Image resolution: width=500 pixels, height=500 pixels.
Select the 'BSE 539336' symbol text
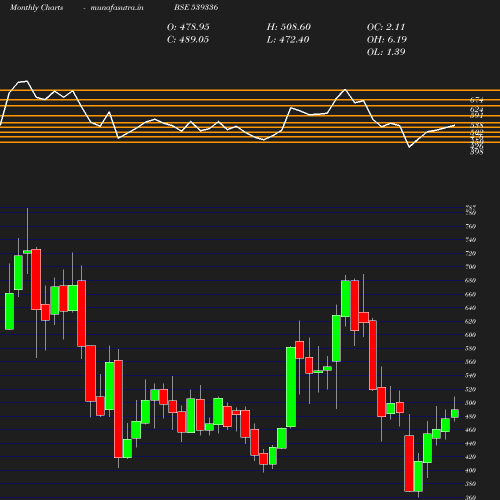(196, 7)
